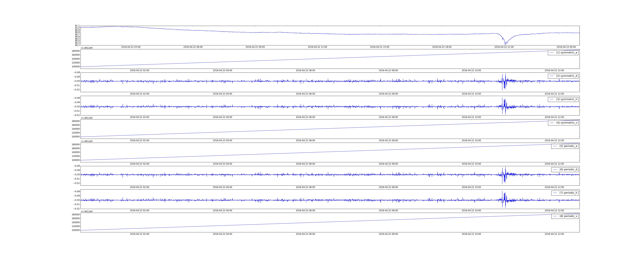Click −0.51 y-tick in periodic_h plot
This screenshot has height=258, width=644.
[x=77, y=204]
